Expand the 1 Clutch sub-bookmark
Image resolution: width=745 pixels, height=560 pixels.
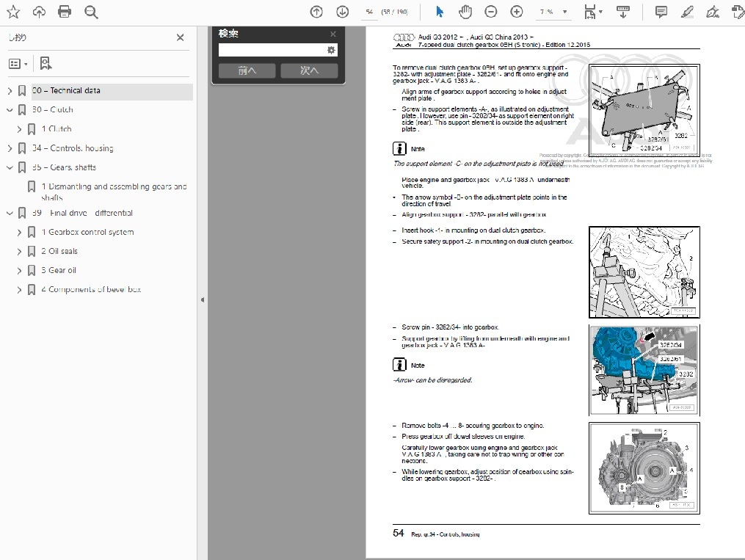(20, 129)
